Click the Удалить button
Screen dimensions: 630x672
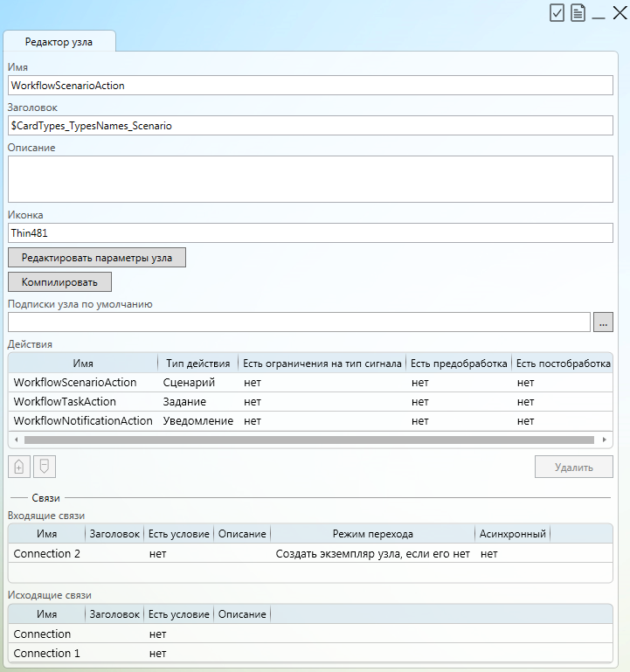coord(573,467)
